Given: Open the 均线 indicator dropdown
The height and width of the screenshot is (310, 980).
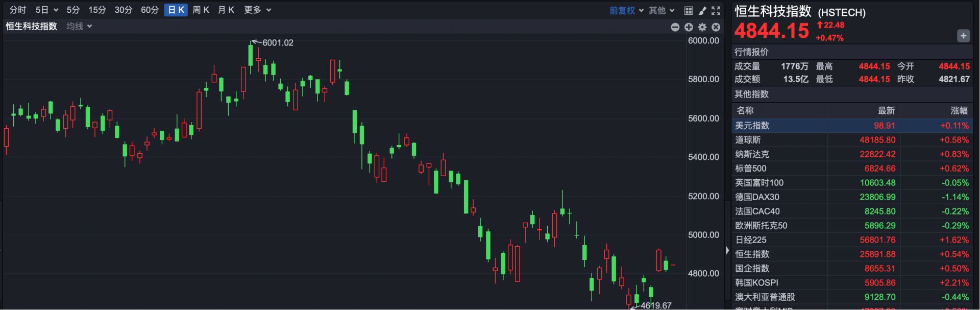Looking at the screenshot, I should coord(79,26).
